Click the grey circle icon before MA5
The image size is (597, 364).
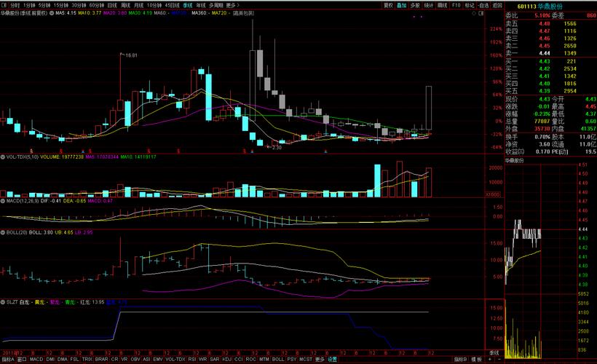(x=52, y=13)
